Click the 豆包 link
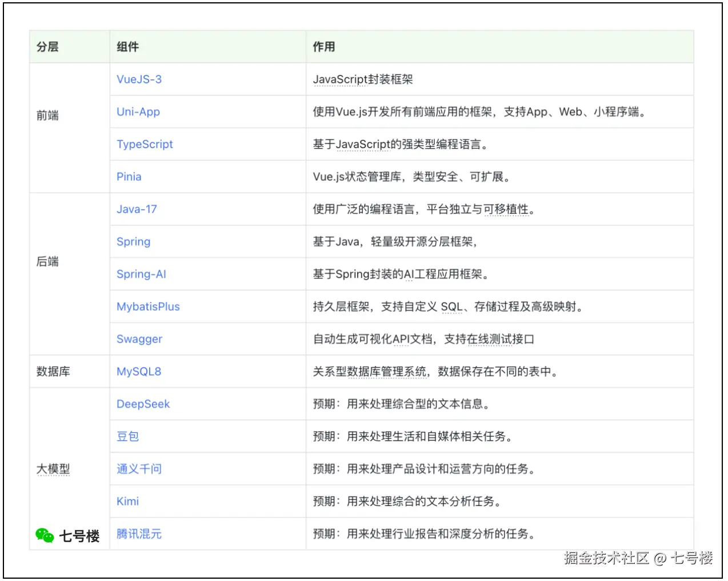 [x=128, y=436]
